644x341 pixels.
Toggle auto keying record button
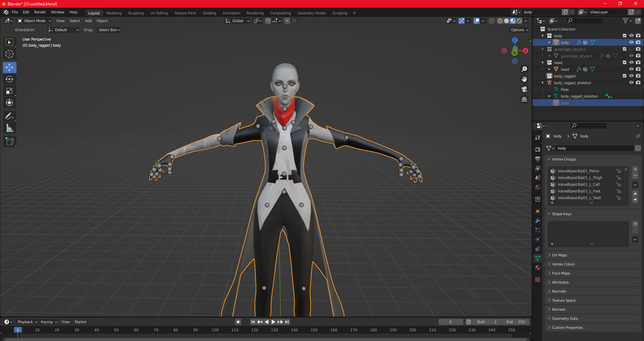pos(238,322)
